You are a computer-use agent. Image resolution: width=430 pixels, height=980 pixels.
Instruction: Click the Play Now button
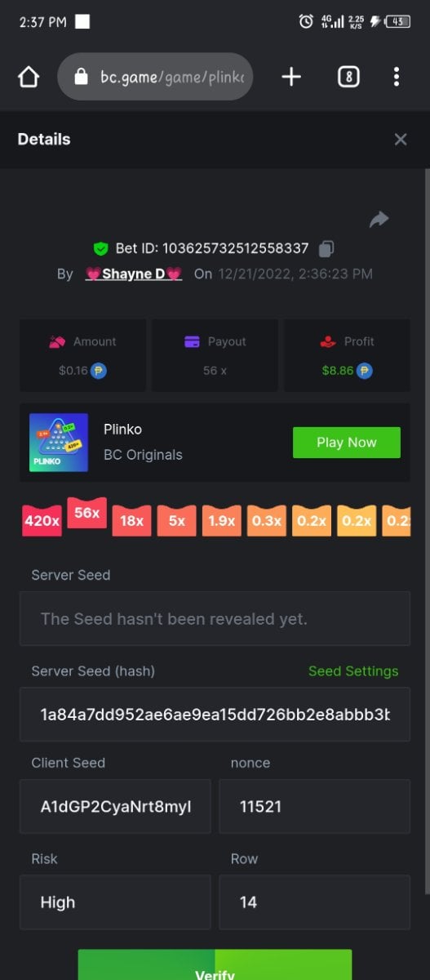coord(347,442)
